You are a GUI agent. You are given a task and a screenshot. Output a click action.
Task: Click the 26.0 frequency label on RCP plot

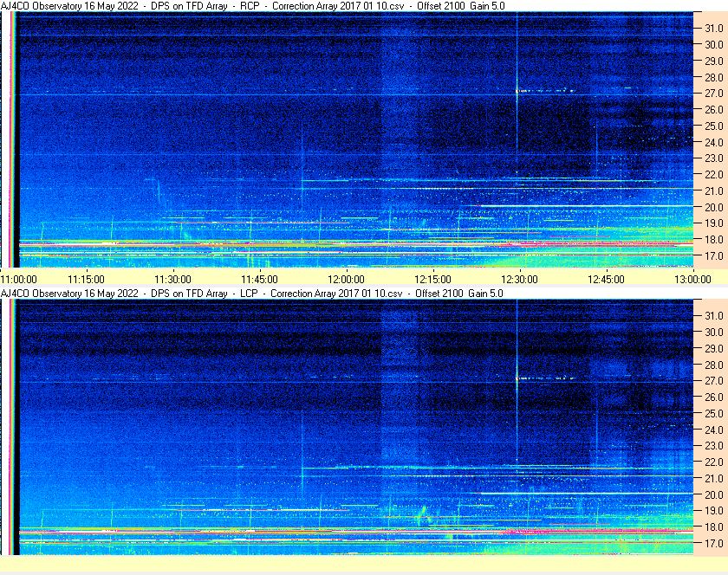[714, 109]
